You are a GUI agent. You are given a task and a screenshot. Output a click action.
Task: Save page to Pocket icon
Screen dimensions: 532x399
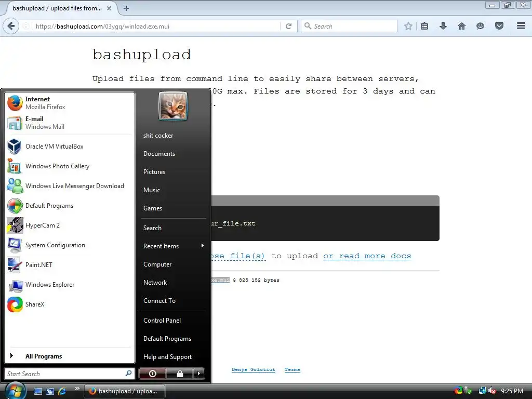(x=499, y=26)
